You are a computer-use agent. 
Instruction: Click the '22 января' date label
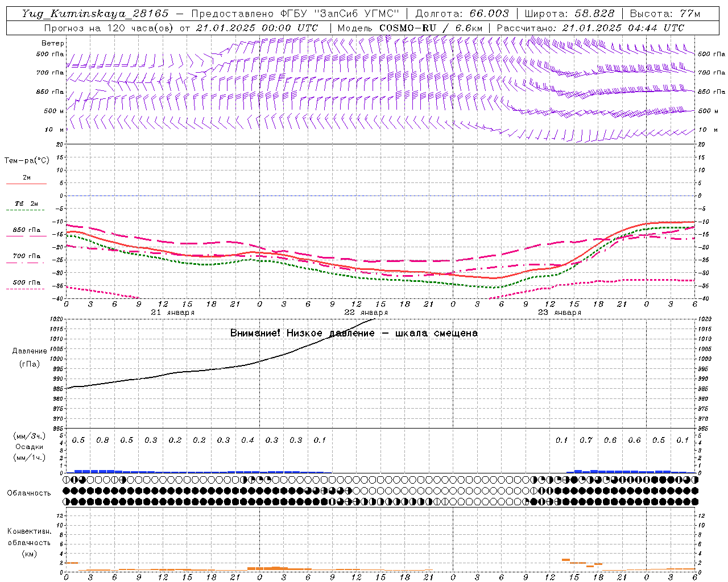(366, 313)
